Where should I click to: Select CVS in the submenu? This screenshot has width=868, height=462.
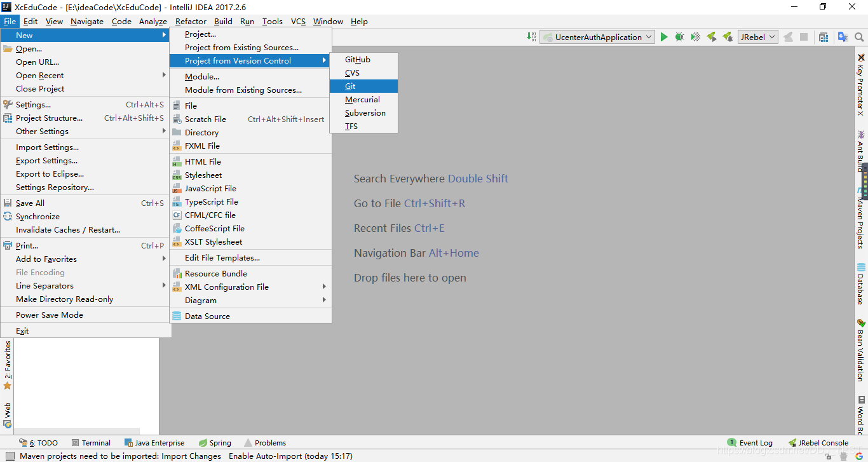click(363, 72)
